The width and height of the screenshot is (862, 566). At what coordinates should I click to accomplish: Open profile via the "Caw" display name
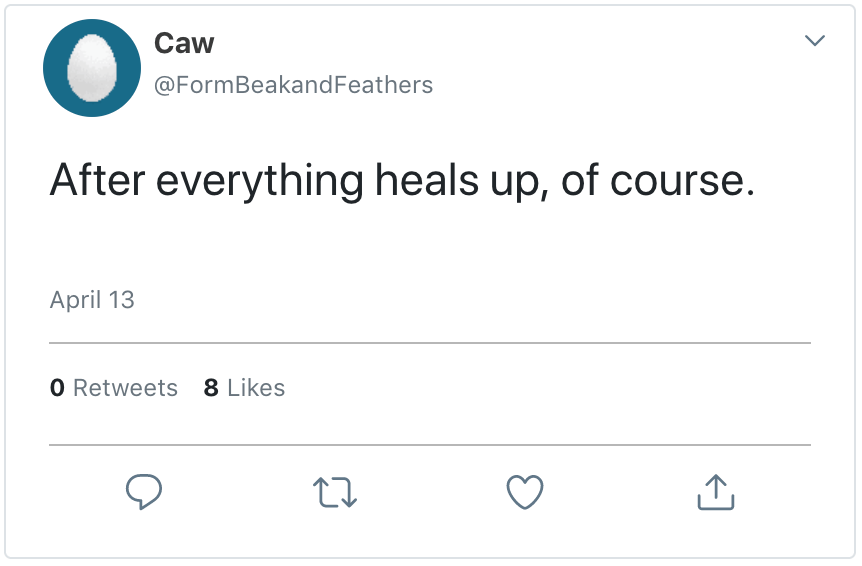click(184, 44)
